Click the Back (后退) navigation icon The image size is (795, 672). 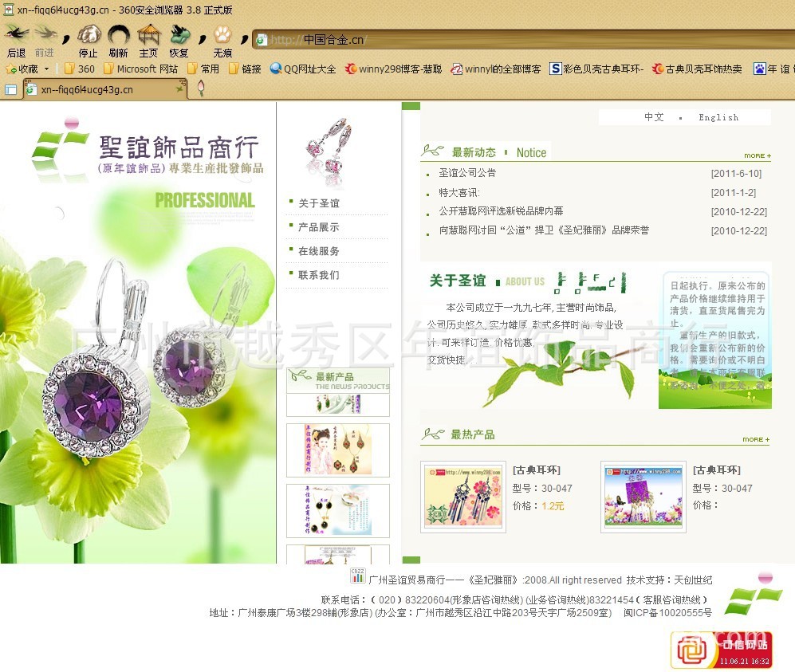coord(16,36)
